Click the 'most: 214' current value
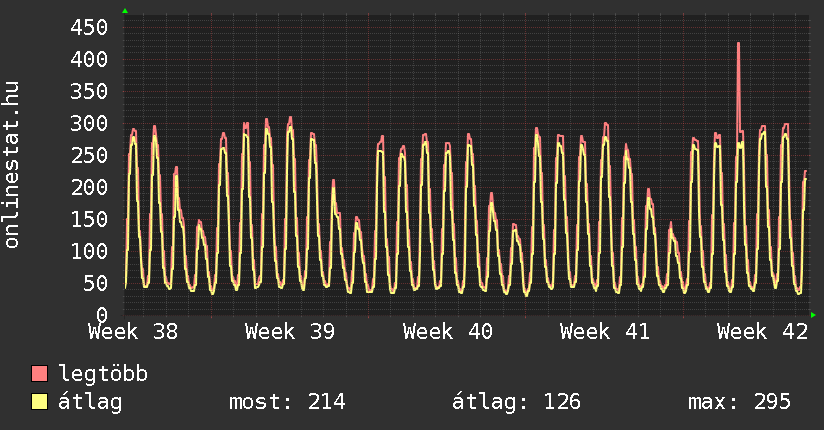Screen dimensions: 824x430 287,402
